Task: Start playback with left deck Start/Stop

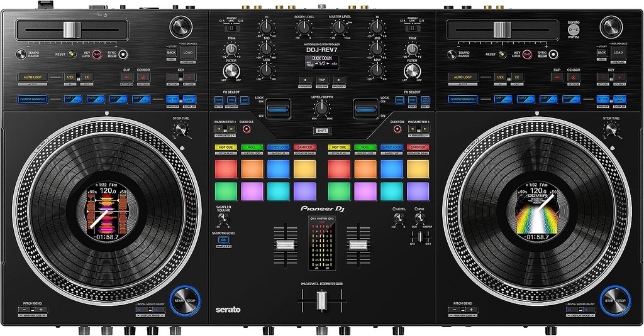Action: pyautogui.click(x=186, y=300)
